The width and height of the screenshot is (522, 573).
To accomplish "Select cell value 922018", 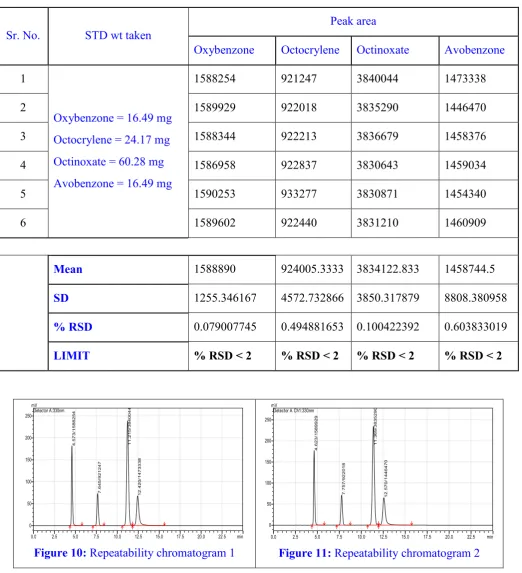I will pos(299,107).
